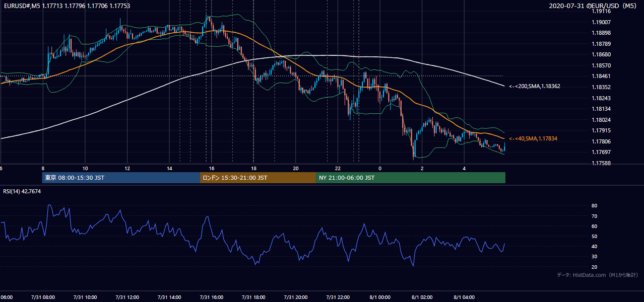The image size is (644, 302).
Task: Click the EURUSD#,M5 price header text
Action: point(67,6)
